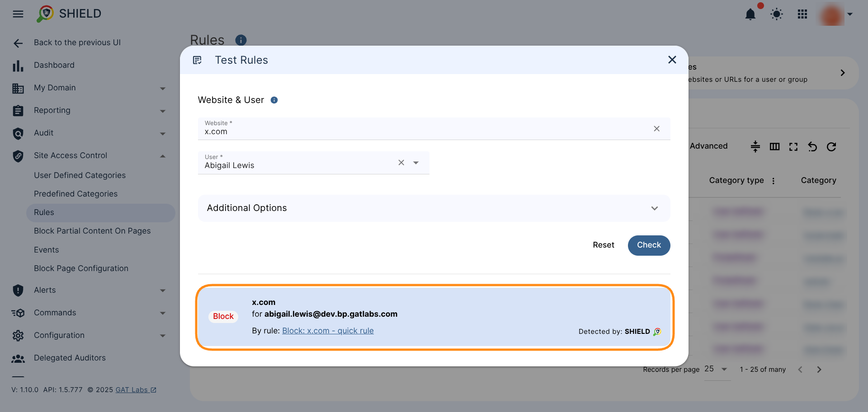
Task: Click the Delegated Auditors people icon
Action: (x=18, y=359)
